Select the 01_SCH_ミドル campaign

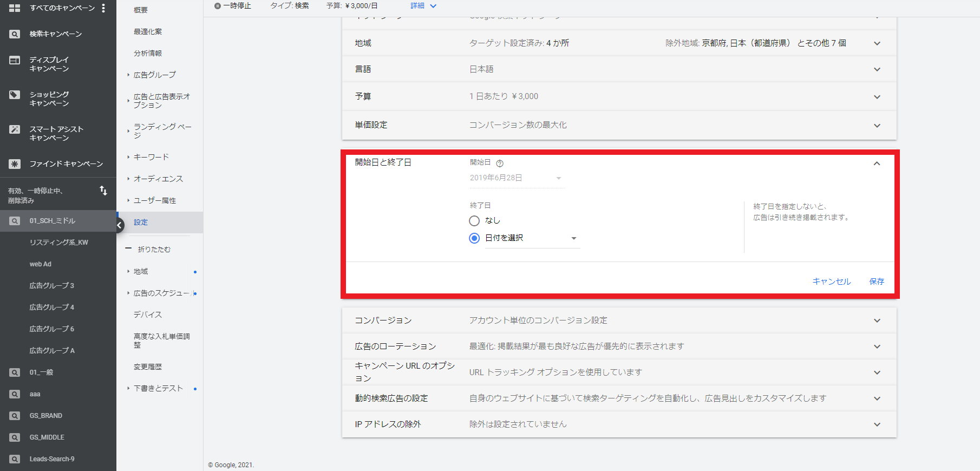(58, 221)
